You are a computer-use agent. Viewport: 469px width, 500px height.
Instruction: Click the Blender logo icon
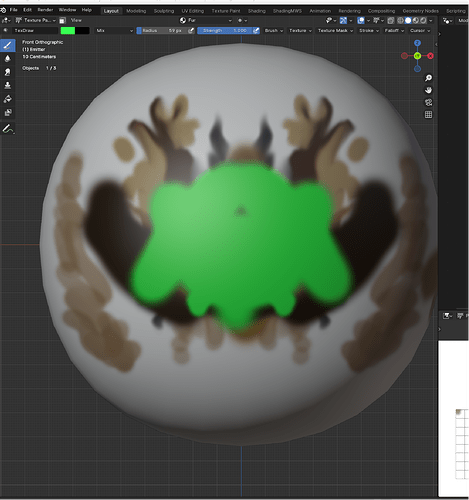pos(3,10)
